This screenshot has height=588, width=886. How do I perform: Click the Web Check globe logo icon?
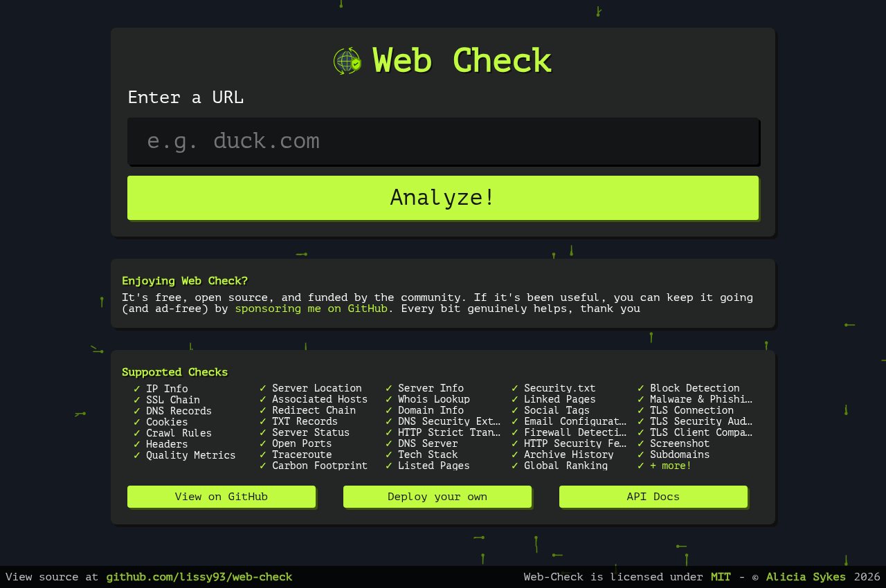pos(347,61)
